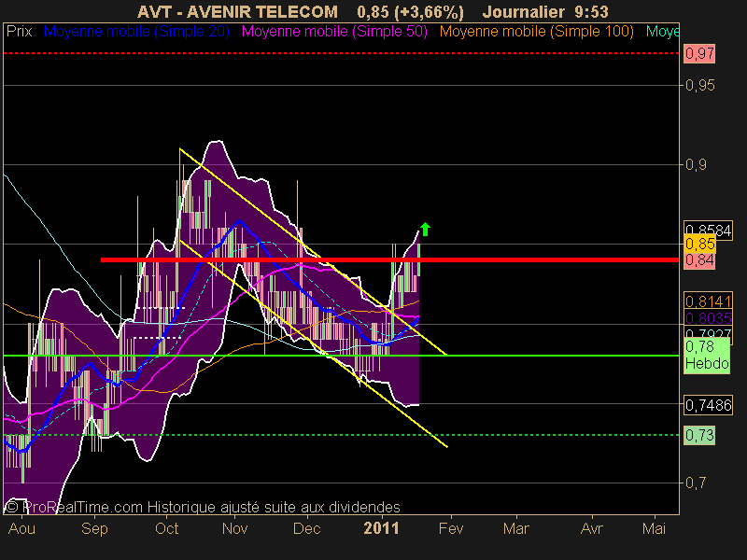Click the Aou month label on time axis

21,528
